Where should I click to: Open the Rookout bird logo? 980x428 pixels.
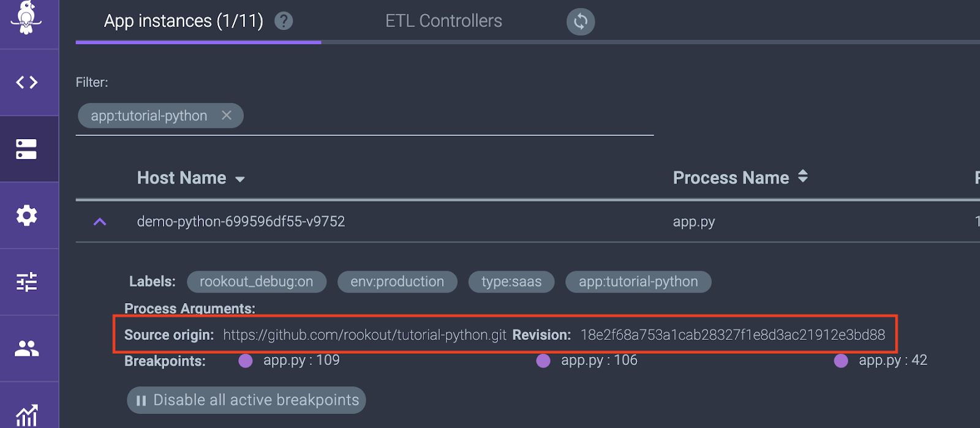point(26,17)
